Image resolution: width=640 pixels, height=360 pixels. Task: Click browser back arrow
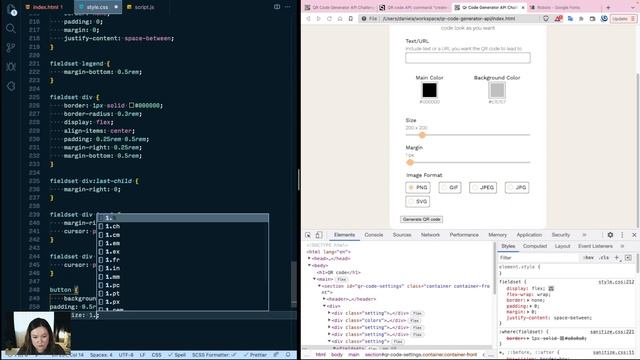click(308, 19)
